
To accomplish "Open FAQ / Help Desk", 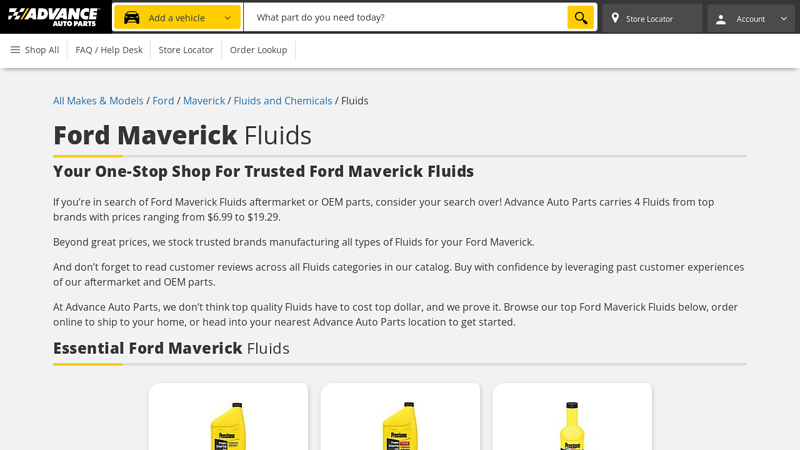I will click(109, 50).
